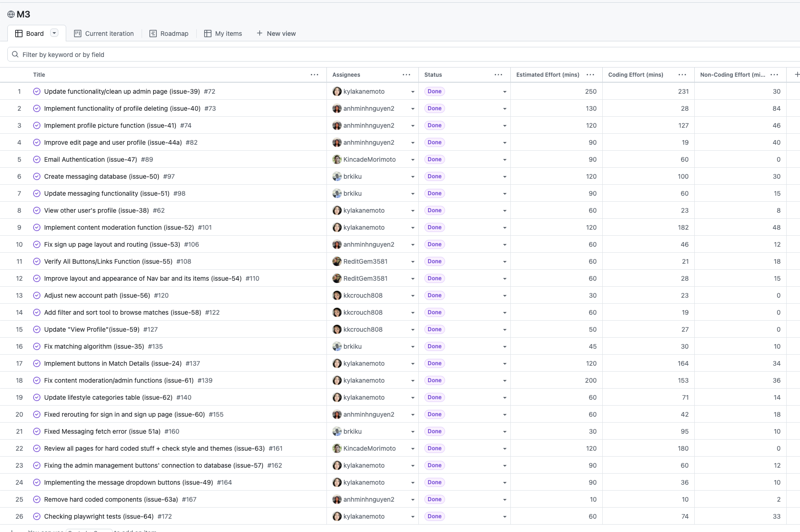Open the Title column three-dot menu
The width and height of the screenshot is (800, 532).
click(314, 74)
